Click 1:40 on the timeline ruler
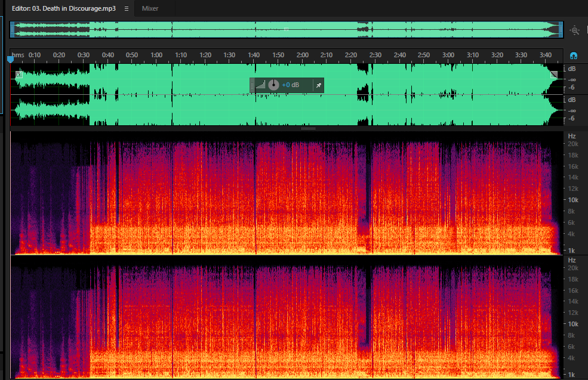Viewport: 588px width, 380px height. (254, 55)
